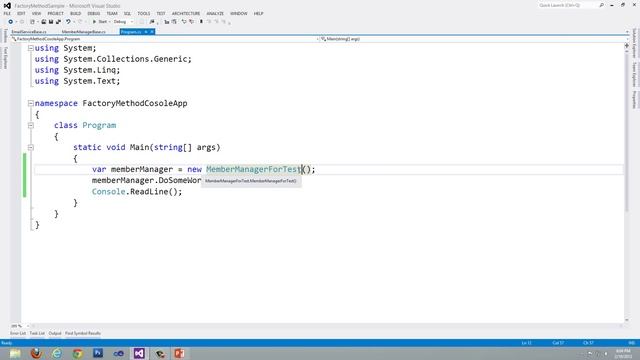The width and height of the screenshot is (640, 360).
Task: Open the Debug configuration dropdown
Action: (x=123, y=22)
